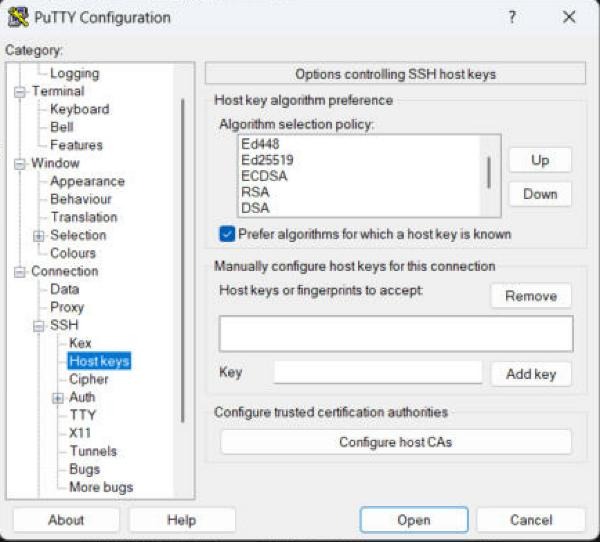
Task: Open the Colours settings category
Action: coord(73,253)
